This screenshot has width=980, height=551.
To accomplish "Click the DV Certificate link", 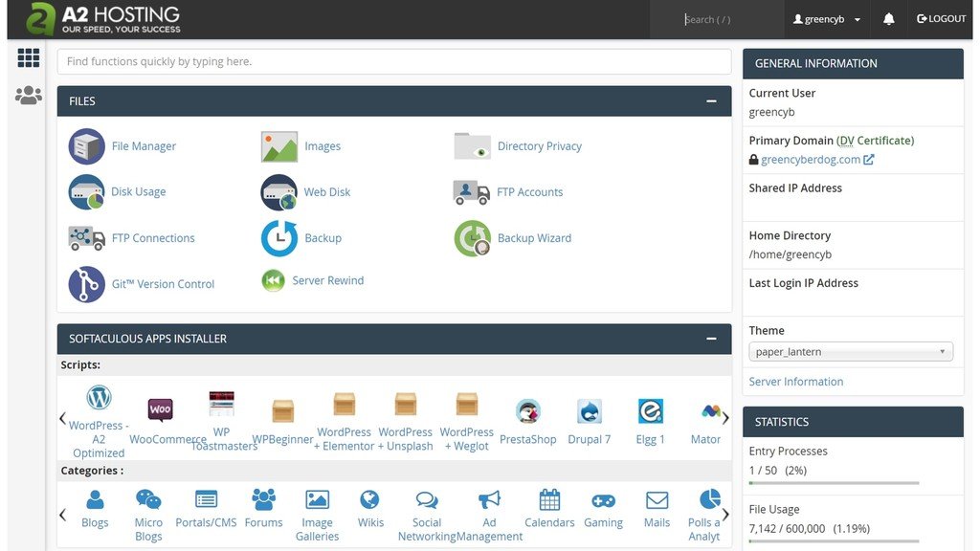I will 877,141.
